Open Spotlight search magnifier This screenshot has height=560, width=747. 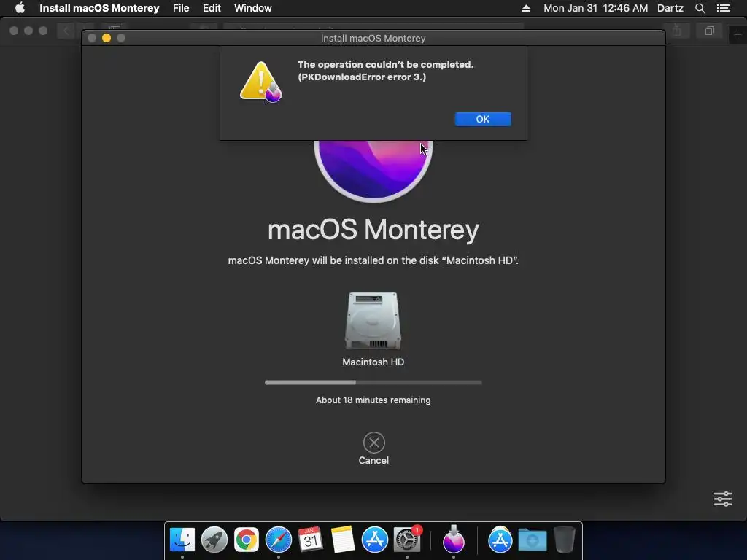pos(700,8)
